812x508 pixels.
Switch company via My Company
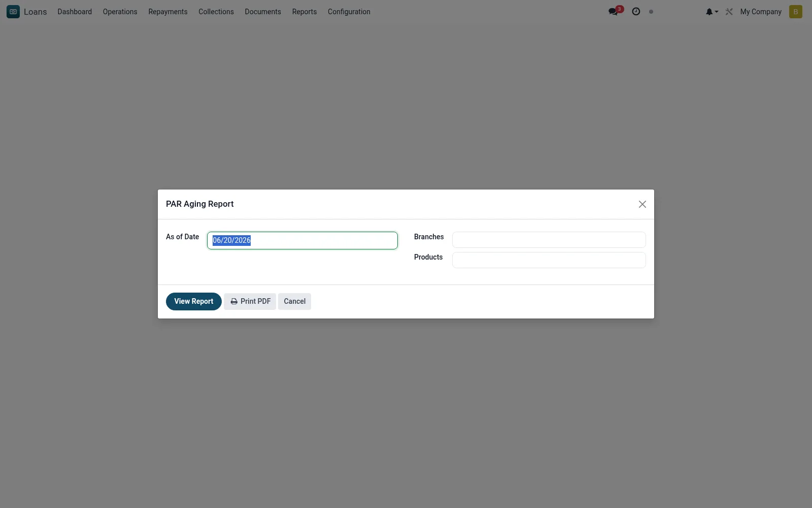761,12
